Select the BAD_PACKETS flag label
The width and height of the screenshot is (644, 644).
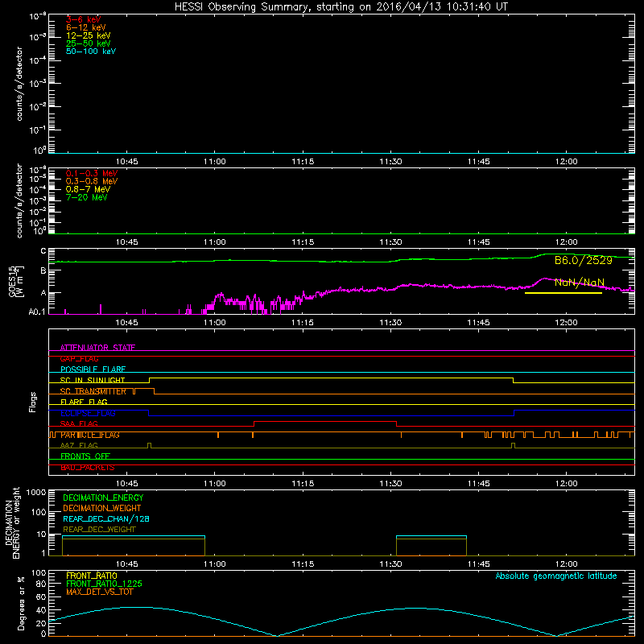click(88, 468)
